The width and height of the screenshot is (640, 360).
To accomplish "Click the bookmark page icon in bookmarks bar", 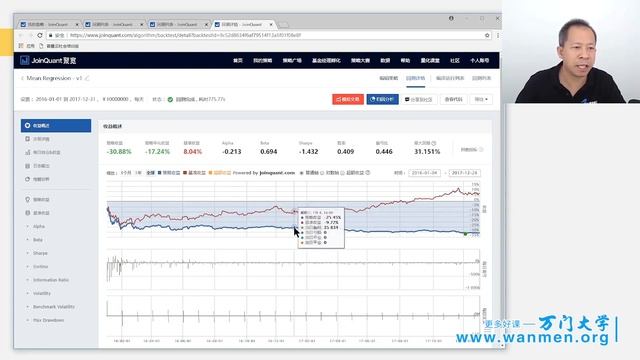I will click(41, 46).
